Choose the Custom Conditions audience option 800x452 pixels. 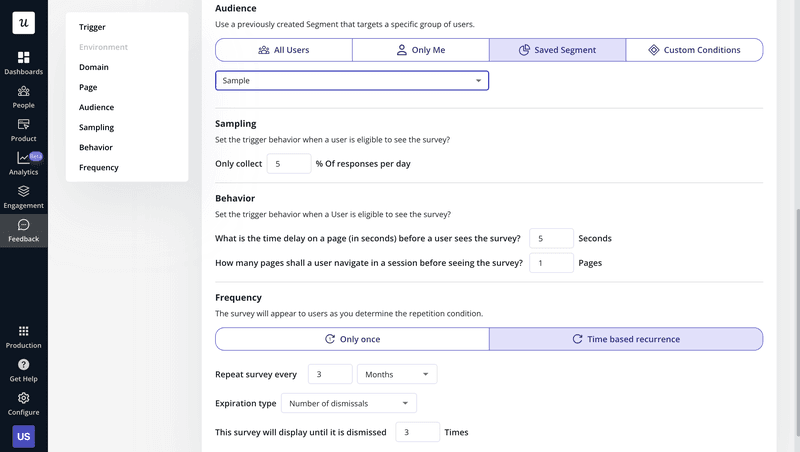(694, 50)
